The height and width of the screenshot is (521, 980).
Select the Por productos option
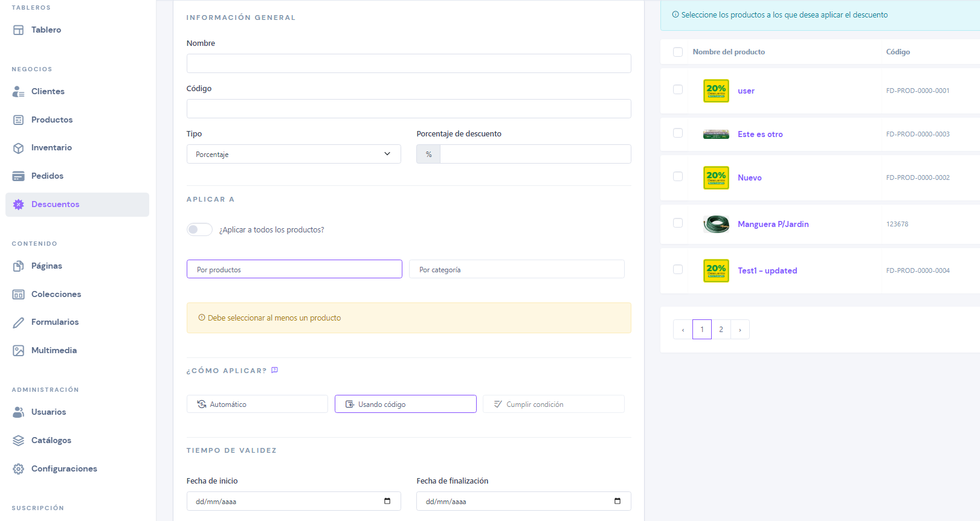click(x=294, y=269)
